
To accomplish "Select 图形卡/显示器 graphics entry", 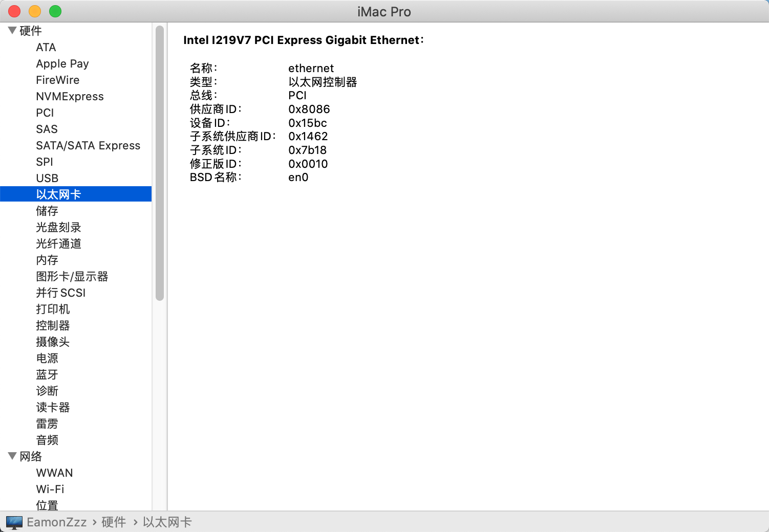I will pyautogui.click(x=72, y=276).
